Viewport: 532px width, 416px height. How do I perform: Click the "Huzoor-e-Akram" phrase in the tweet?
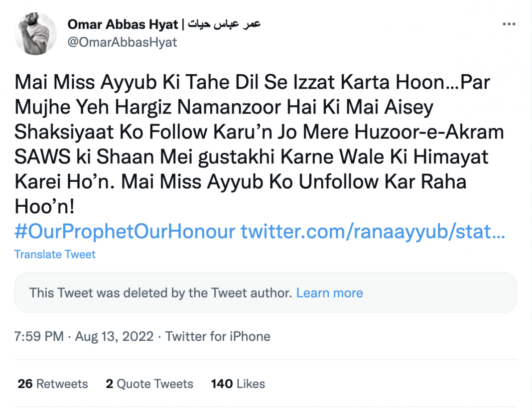(x=429, y=132)
